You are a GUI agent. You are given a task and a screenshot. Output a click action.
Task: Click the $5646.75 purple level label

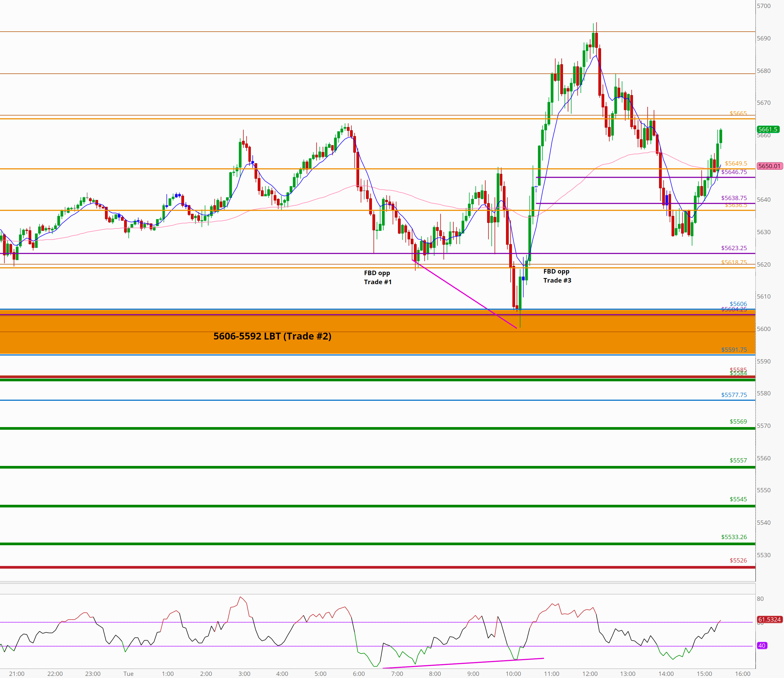734,172
